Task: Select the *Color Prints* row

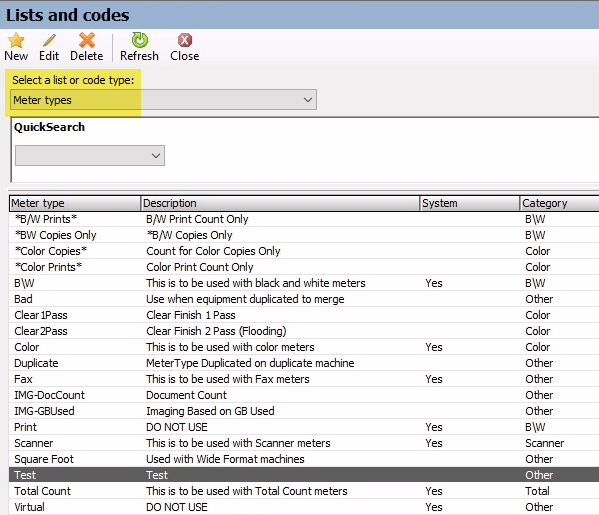Action: 304,267
